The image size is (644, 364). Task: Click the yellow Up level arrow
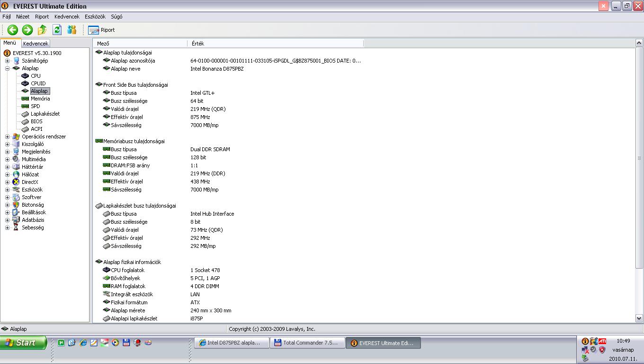[x=42, y=30]
